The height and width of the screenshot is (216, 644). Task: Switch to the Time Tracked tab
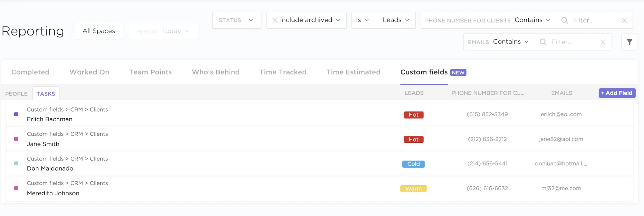[283, 72]
